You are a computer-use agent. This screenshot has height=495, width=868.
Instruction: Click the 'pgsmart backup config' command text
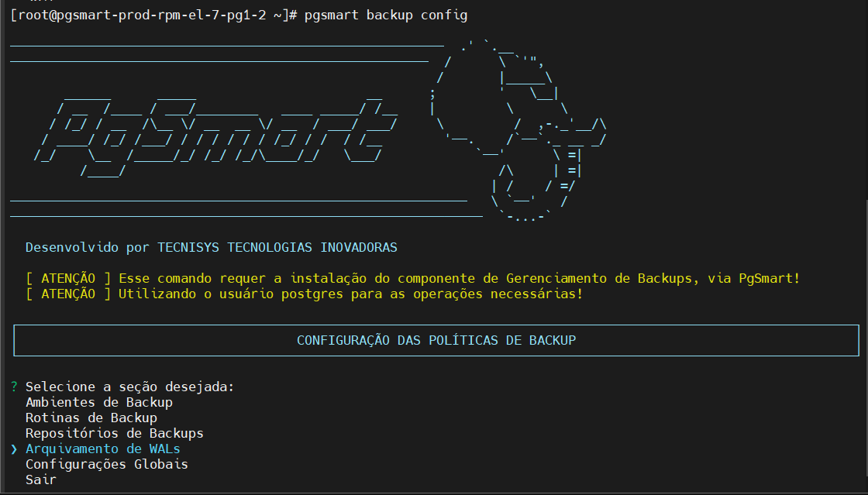[x=386, y=15]
